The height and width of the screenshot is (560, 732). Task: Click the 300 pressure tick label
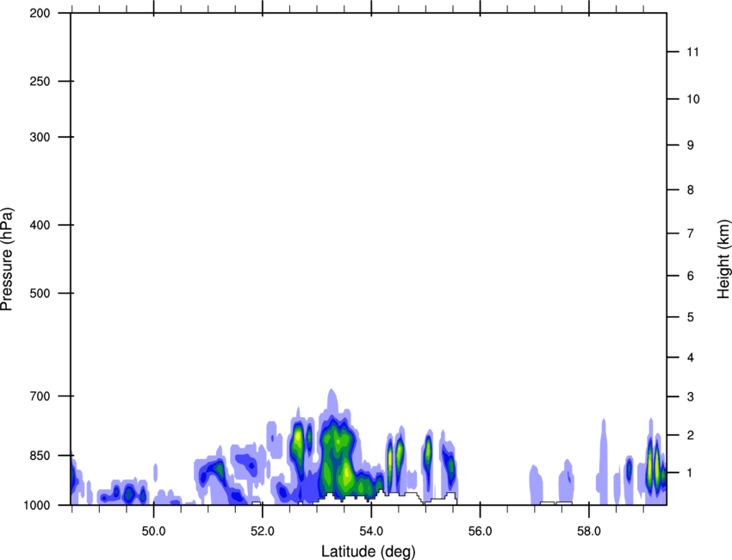tap(40, 137)
